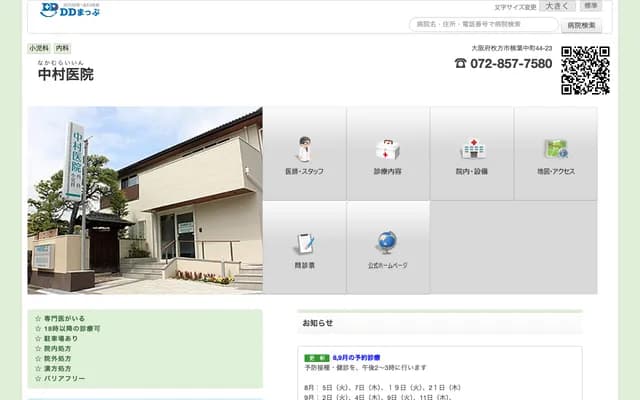Image resolution: width=640 pixels, height=400 pixels.
Task: Click the address 大阪府枚方市 text
Action: pos(512,48)
